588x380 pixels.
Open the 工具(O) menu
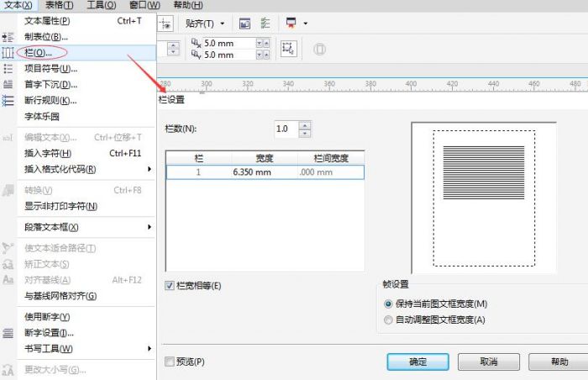click(x=102, y=5)
